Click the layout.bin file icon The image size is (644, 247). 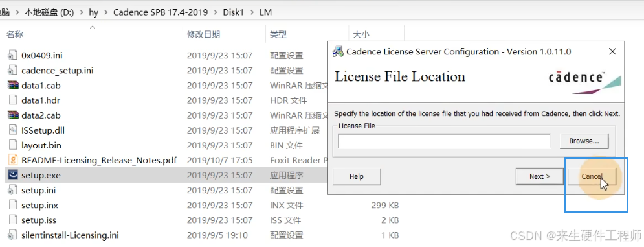[13, 145]
